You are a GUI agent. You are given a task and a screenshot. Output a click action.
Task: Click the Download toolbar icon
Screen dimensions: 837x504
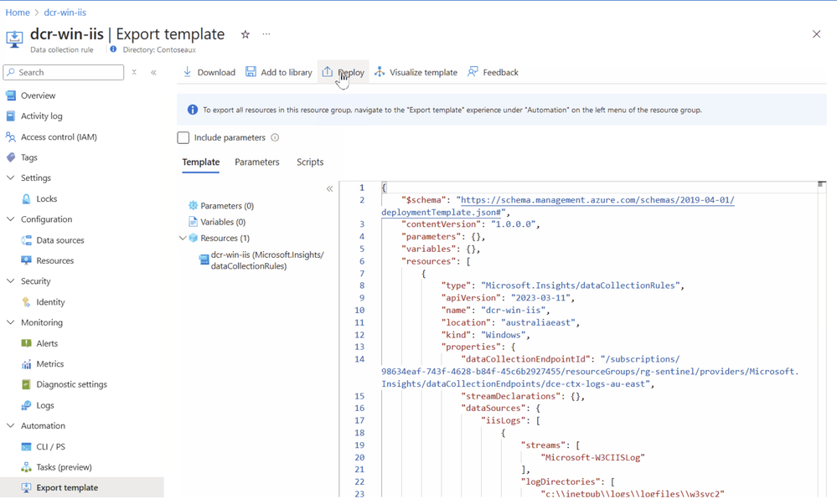pos(188,72)
